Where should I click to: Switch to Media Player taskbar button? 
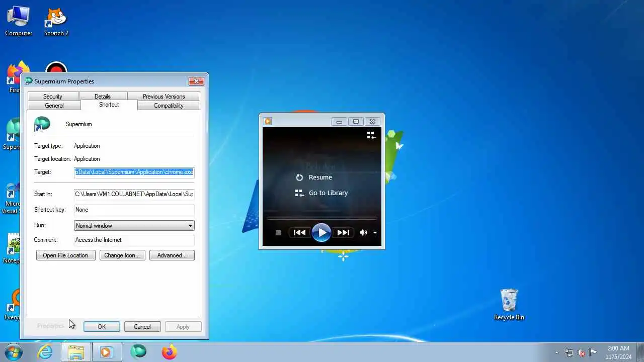point(106,352)
